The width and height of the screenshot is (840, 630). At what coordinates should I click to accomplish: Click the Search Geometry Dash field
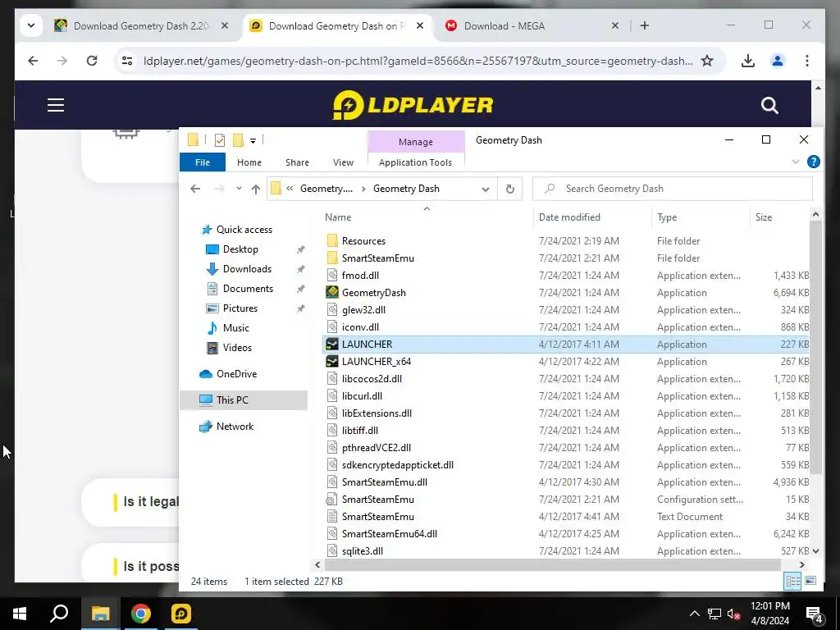click(x=673, y=189)
